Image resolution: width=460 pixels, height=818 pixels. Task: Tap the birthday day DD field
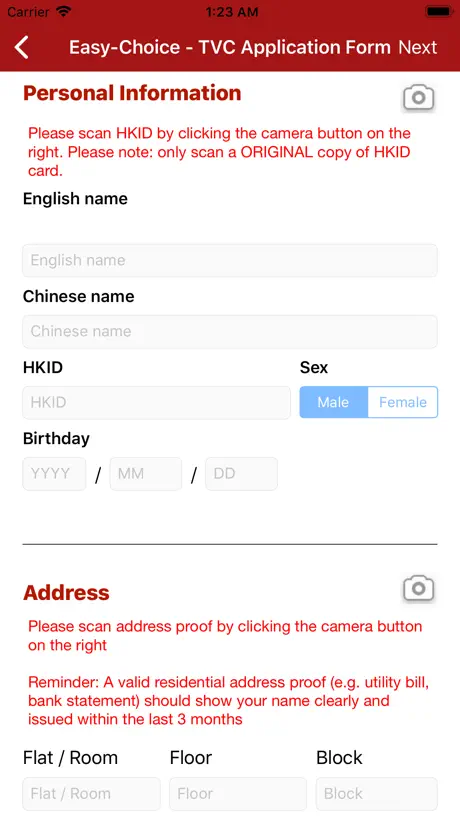coord(241,474)
